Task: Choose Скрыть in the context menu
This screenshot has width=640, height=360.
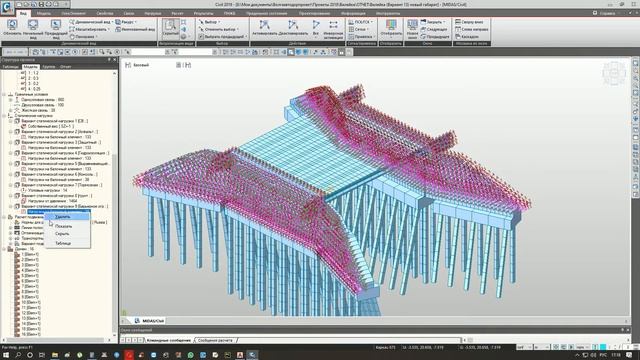Action: coord(62,234)
